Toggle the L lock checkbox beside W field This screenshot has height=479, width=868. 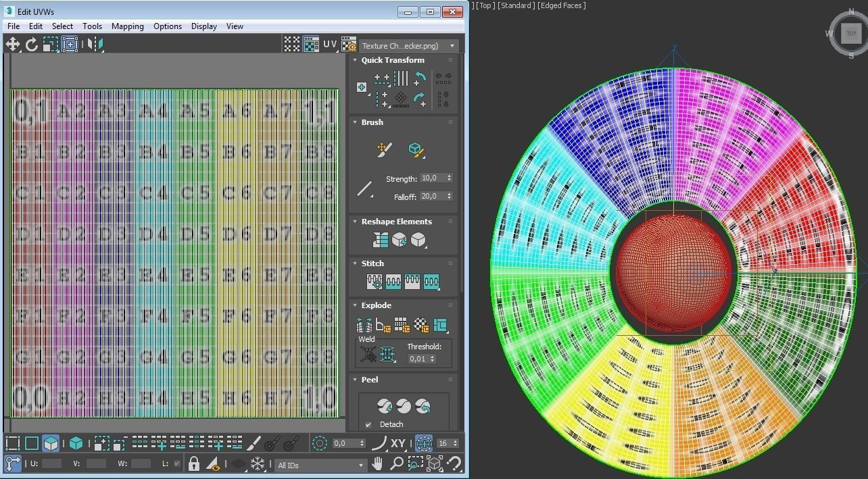pyautogui.click(x=177, y=463)
